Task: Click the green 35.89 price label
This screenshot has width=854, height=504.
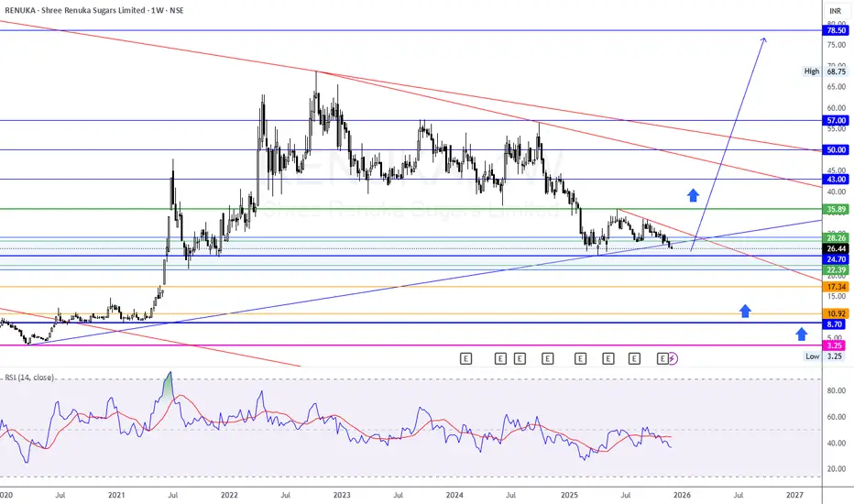Action: tap(836, 209)
